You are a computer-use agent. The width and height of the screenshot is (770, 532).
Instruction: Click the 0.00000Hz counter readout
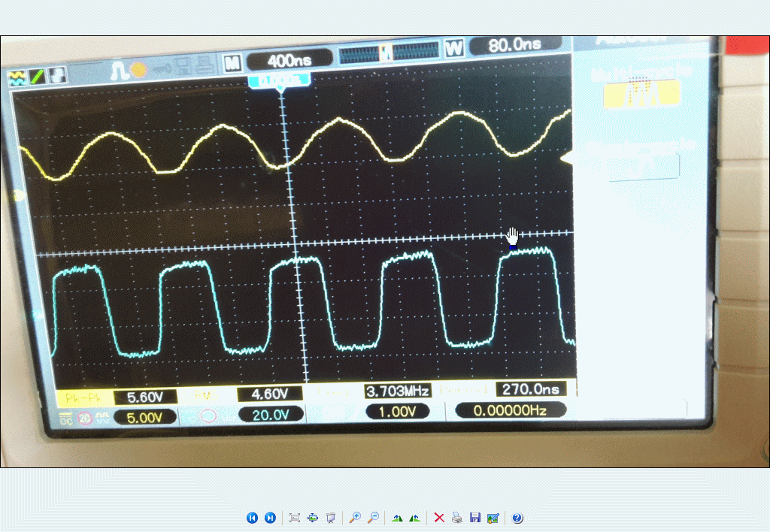(511, 410)
